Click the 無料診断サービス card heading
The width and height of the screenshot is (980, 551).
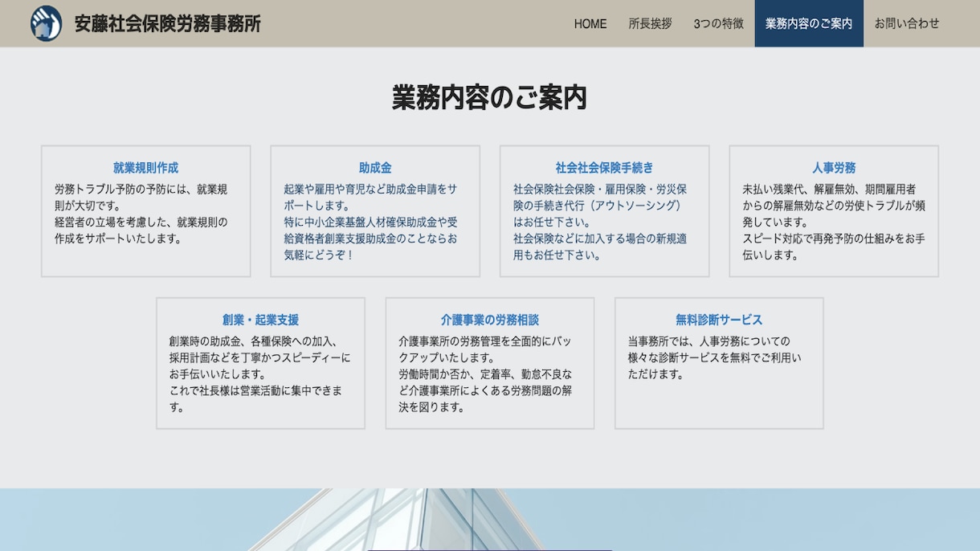[719, 320]
